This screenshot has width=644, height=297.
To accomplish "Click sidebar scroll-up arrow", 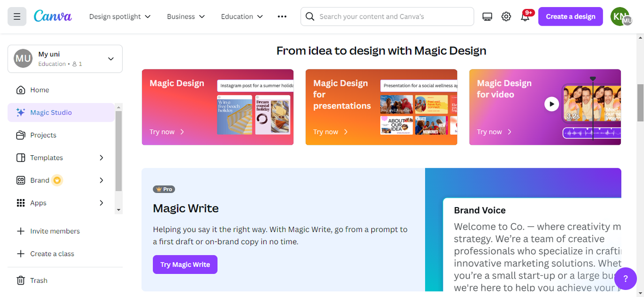I will click(119, 107).
